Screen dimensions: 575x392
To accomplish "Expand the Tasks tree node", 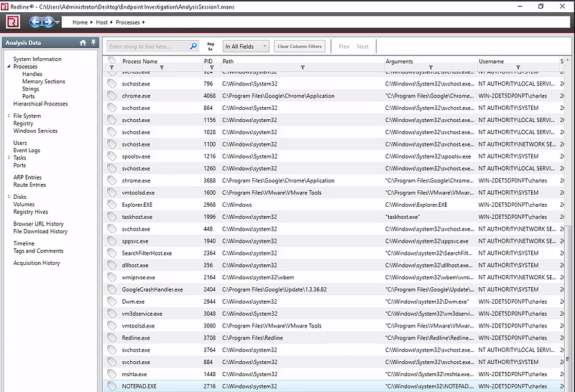I will point(9,157).
